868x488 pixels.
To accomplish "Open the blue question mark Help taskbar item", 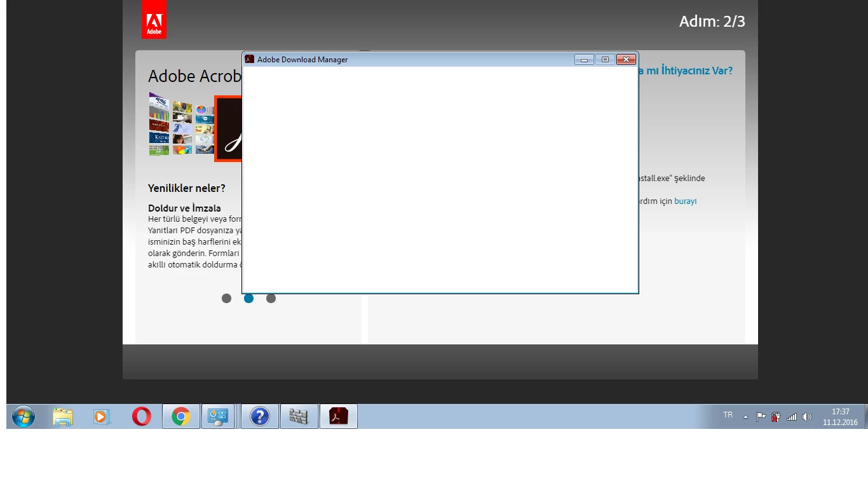I will (x=260, y=417).
